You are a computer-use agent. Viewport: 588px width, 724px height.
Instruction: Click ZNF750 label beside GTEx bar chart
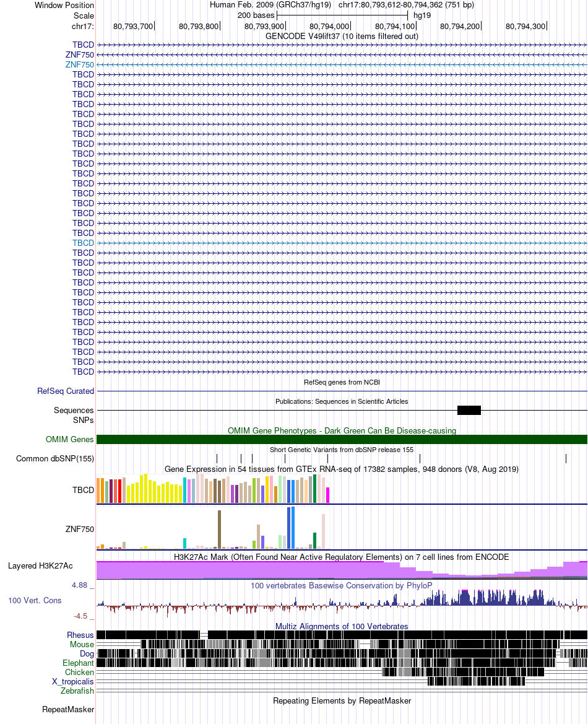[x=80, y=529]
